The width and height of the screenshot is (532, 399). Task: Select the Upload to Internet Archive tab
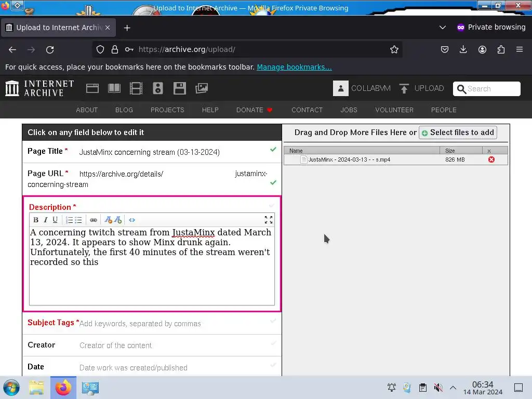point(58,28)
